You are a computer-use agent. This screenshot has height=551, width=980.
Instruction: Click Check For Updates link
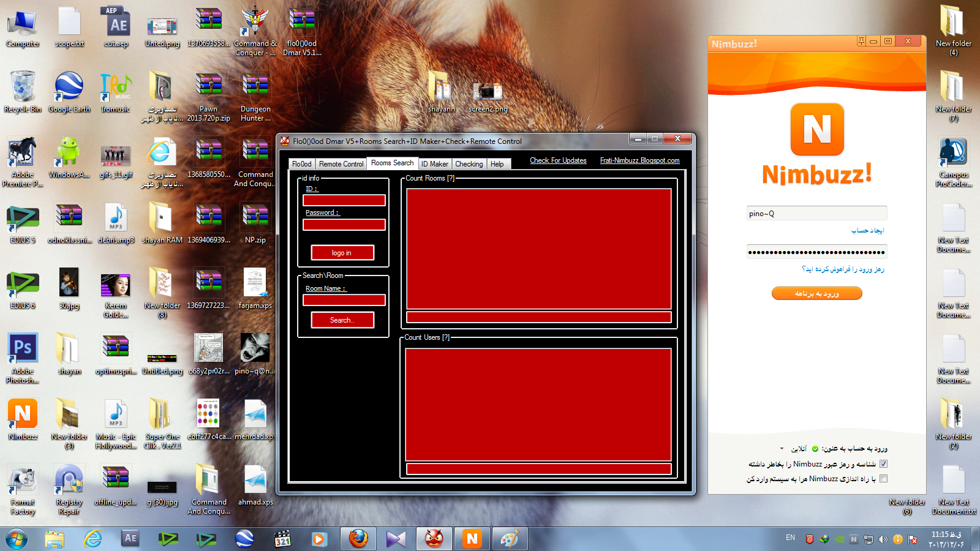(x=558, y=160)
